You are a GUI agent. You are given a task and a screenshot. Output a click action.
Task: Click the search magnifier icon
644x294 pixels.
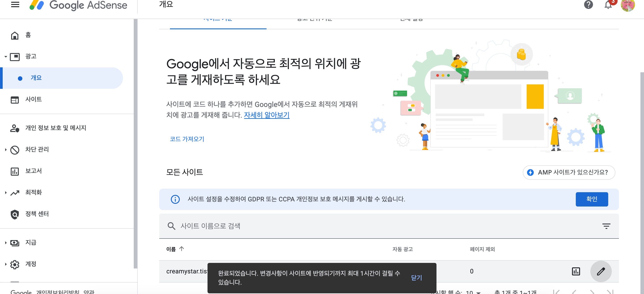(x=171, y=226)
